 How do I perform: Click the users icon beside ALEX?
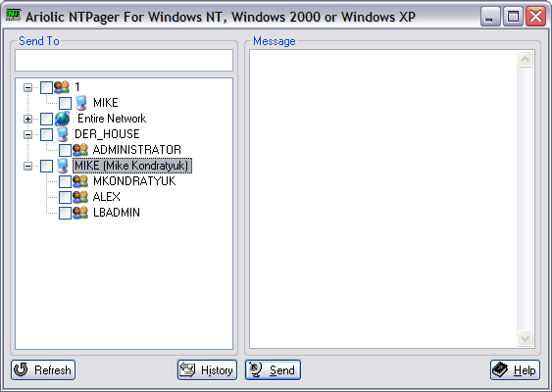tap(80, 197)
